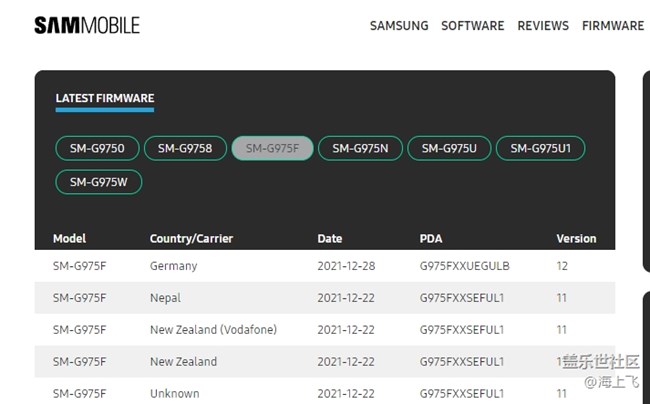Viewport: 650px width, 404px height.
Task: Open the SOFTWARE menu
Action: 472,26
